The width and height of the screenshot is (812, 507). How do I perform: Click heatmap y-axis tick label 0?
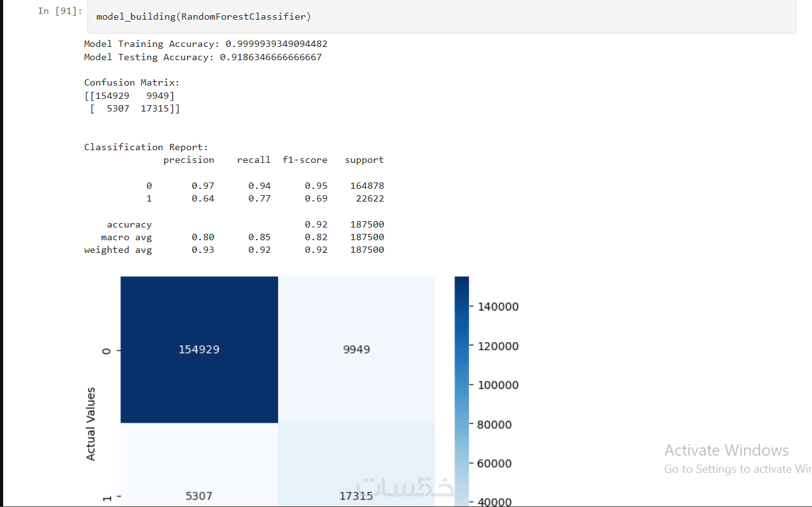(x=106, y=350)
